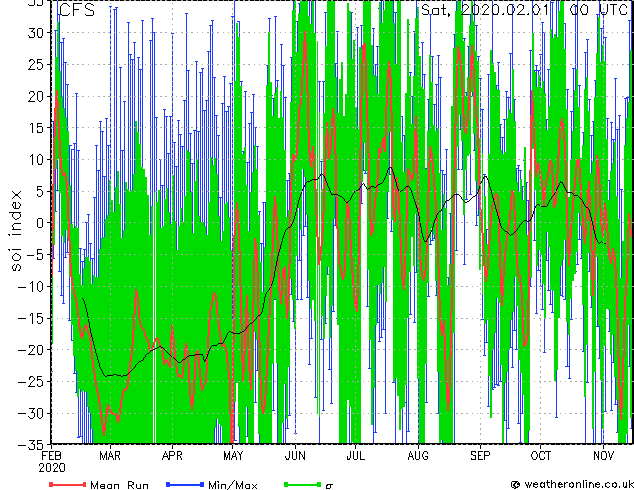Click the AUG month axis label

(418, 456)
